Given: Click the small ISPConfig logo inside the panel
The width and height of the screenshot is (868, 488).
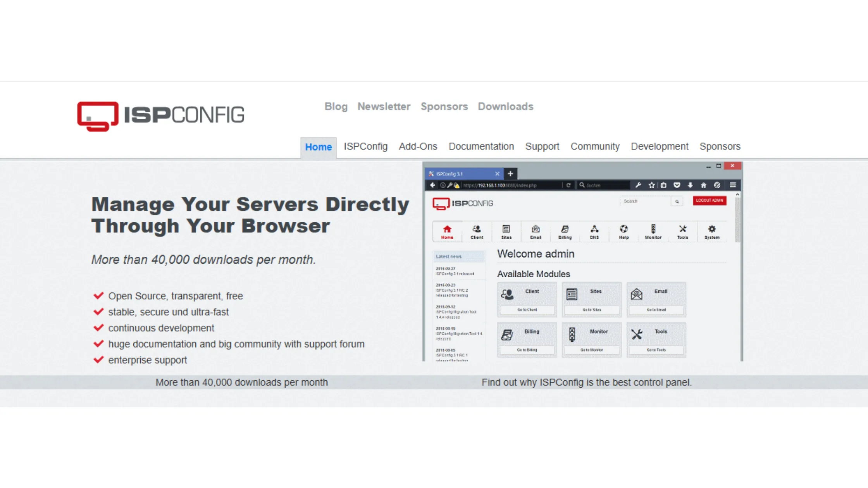Looking at the screenshot, I should pos(463,204).
